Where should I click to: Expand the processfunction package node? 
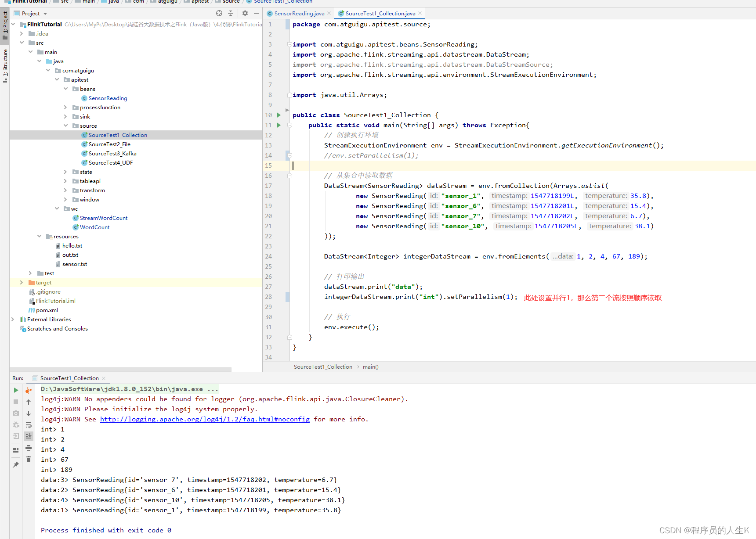click(x=65, y=108)
